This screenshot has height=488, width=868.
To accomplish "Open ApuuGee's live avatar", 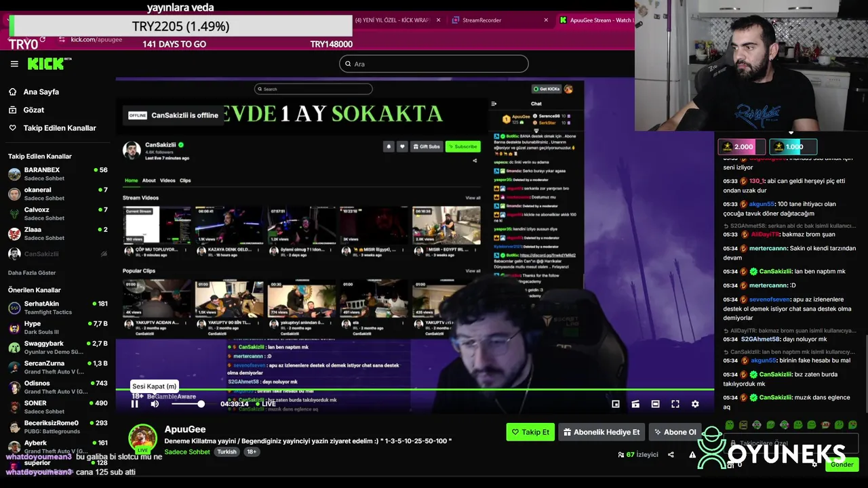I will tap(143, 439).
